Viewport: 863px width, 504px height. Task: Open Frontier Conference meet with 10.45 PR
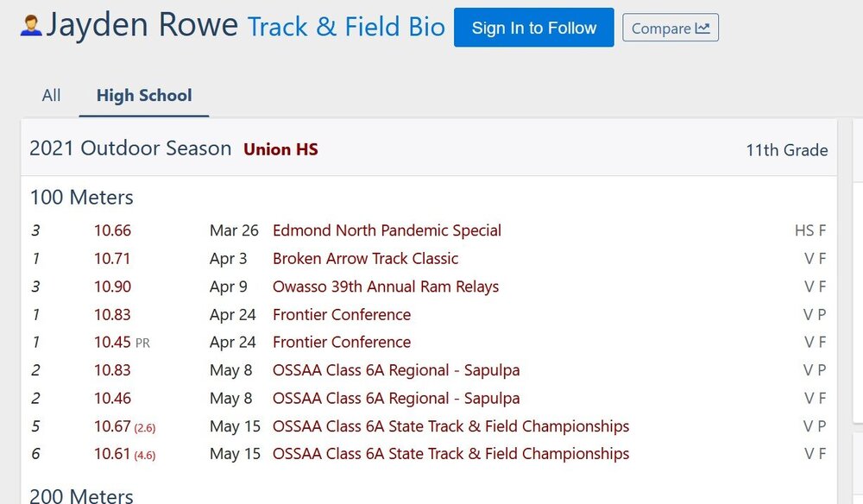click(x=342, y=342)
